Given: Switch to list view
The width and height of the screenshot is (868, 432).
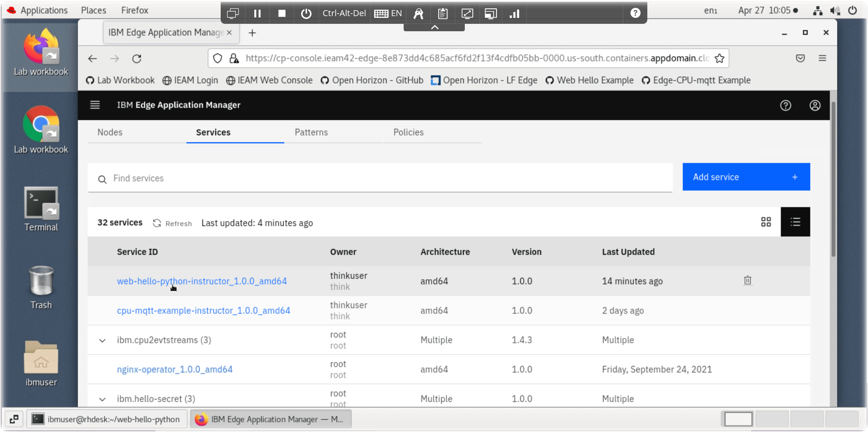Looking at the screenshot, I should click(x=795, y=222).
